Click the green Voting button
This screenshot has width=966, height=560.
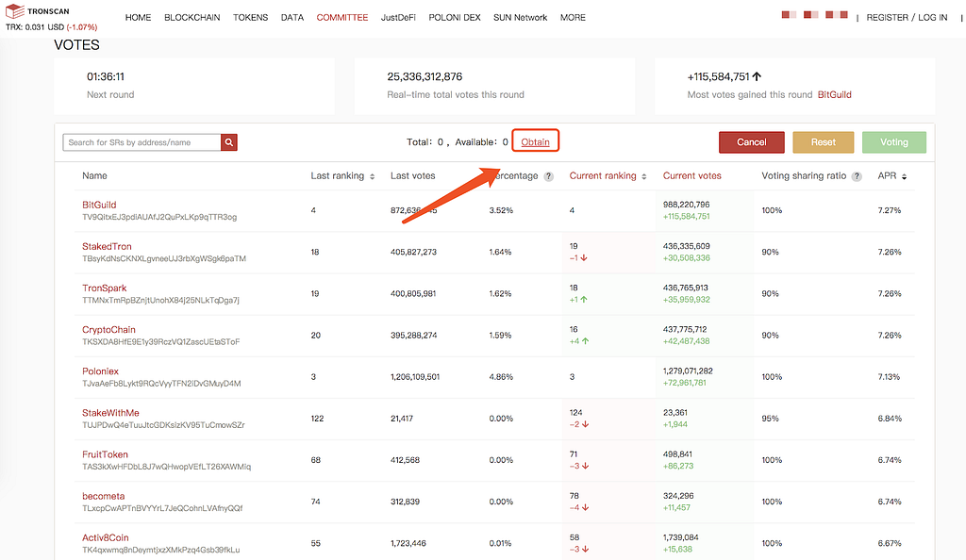(894, 142)
